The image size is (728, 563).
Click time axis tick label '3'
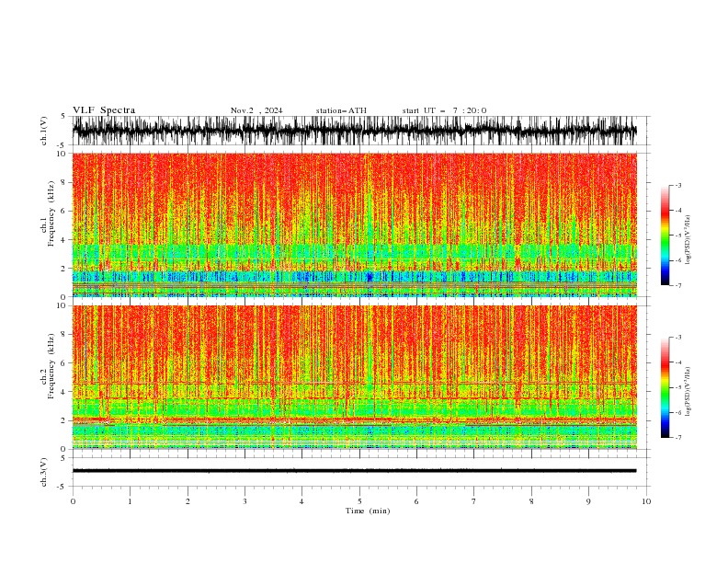click(245, 501)
